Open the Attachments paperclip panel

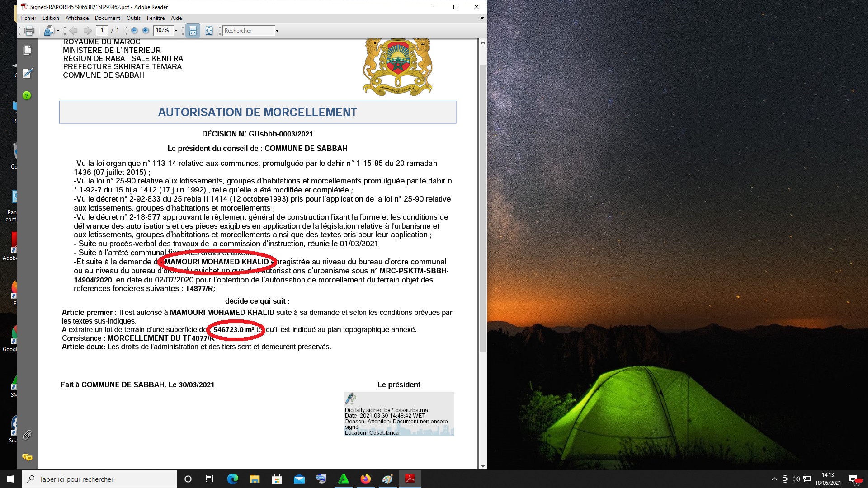27,435
